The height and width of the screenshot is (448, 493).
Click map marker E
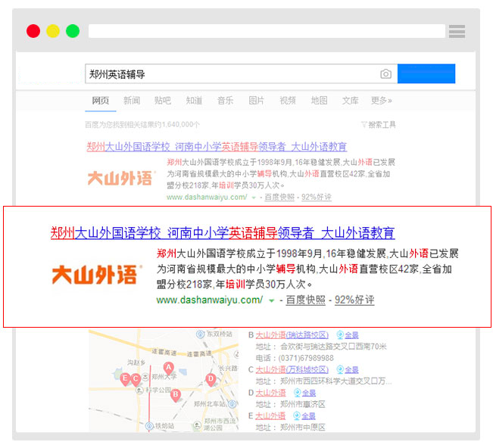pyautogui.click(x=125, y=379)
